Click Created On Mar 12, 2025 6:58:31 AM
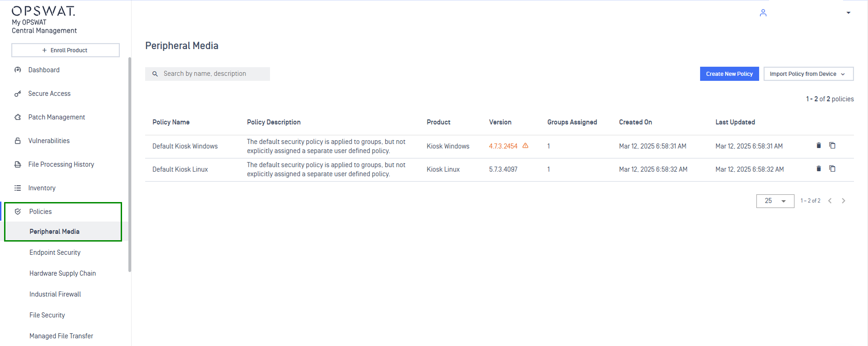 point(652,146)
